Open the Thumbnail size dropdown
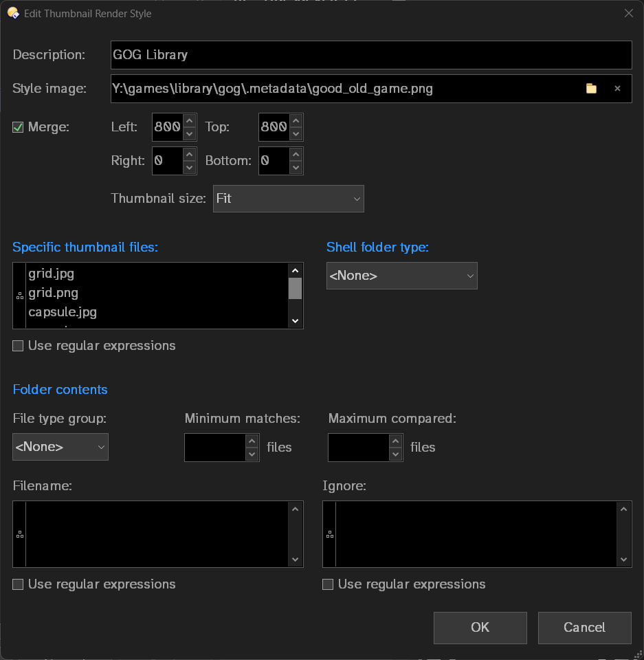 tap(288, 199)
